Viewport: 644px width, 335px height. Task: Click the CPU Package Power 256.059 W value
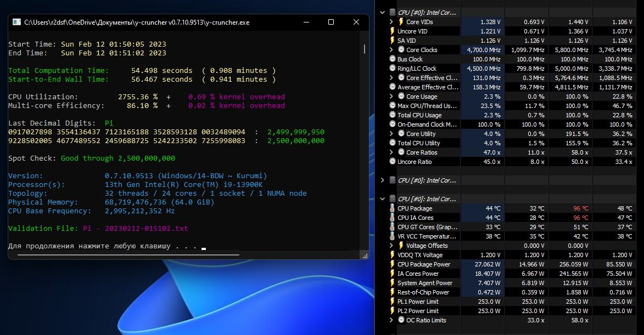pos(573,264)
